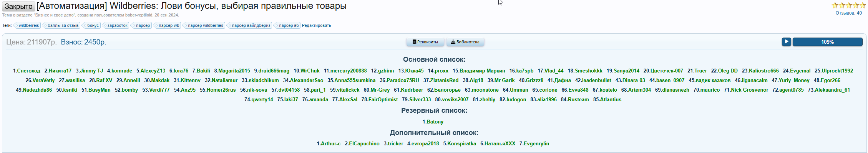868x153 pixels.
Task: Open profile of user voviks2007
Action: point(455,99)
